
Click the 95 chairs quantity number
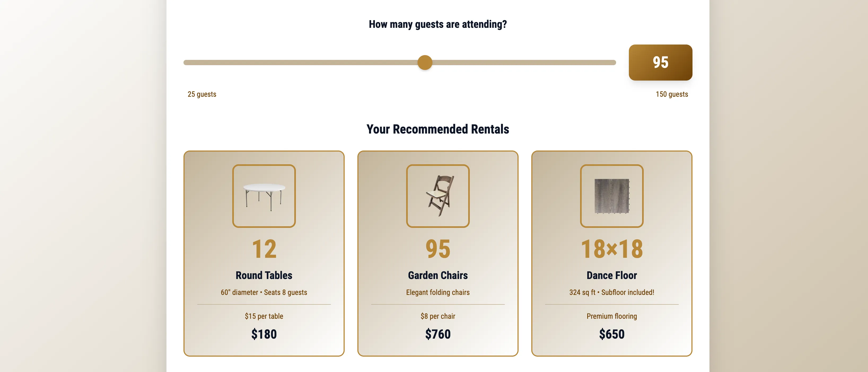[x=438, y=249]
